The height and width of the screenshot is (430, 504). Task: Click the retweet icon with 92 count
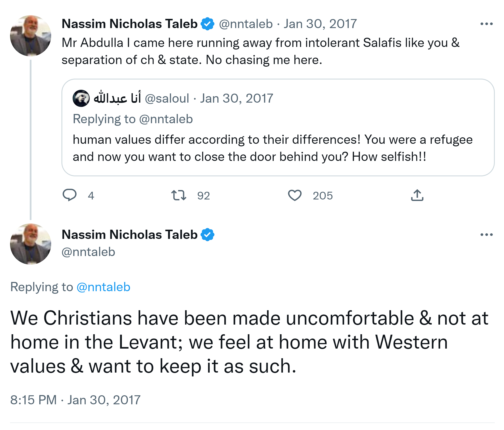point(179,195)
